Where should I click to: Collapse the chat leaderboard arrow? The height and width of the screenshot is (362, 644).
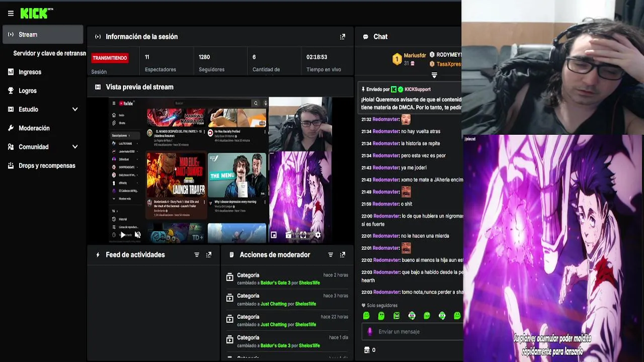click(x=434, y=75)
